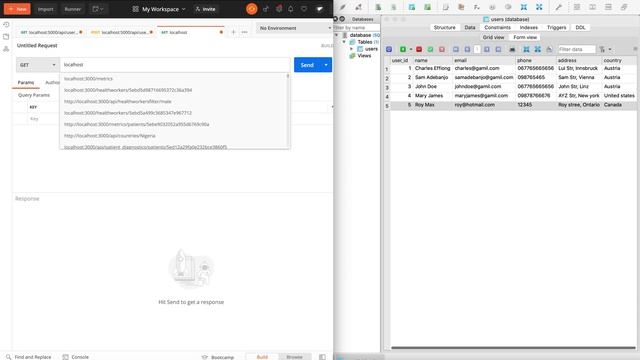Viewport: 640px width, 360px height.
Task: Expand the users table node
Action: point(351,49)
